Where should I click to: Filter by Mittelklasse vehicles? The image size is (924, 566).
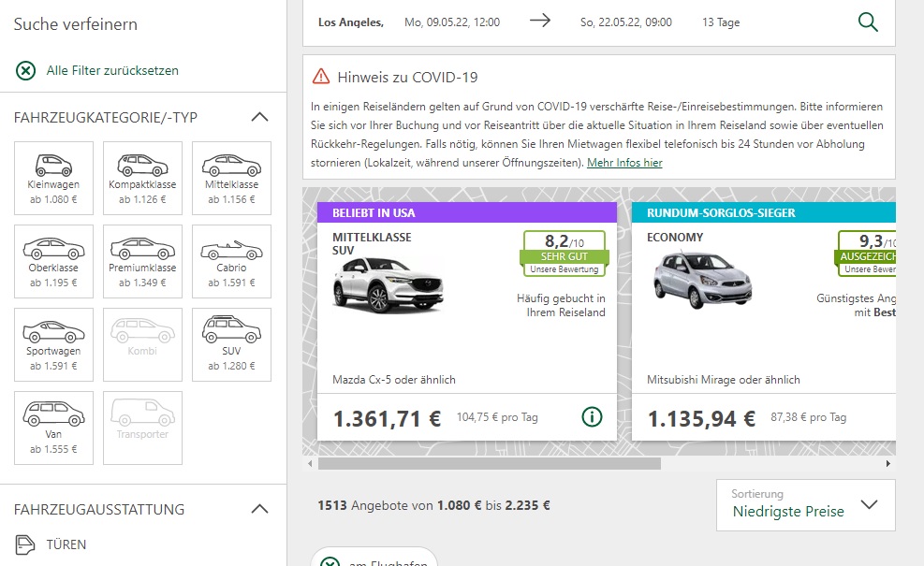click(x=231, y=178)
